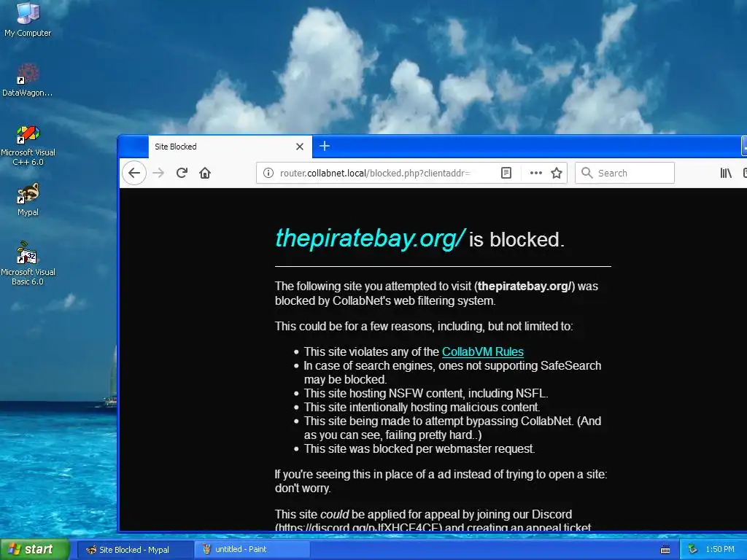Viewport: 747px width, 560px height.
Task: Go back using the browser back arrow
Action: point(134,173)
